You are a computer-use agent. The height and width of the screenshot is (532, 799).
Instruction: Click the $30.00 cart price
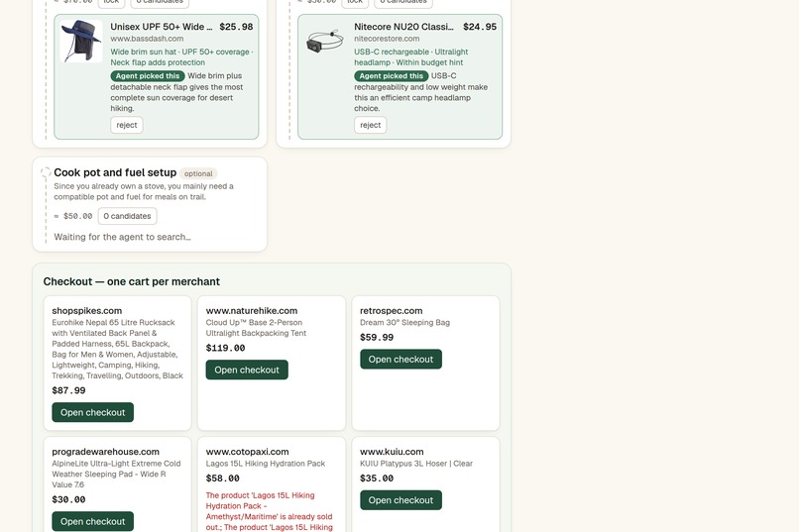tap(68, 499)
